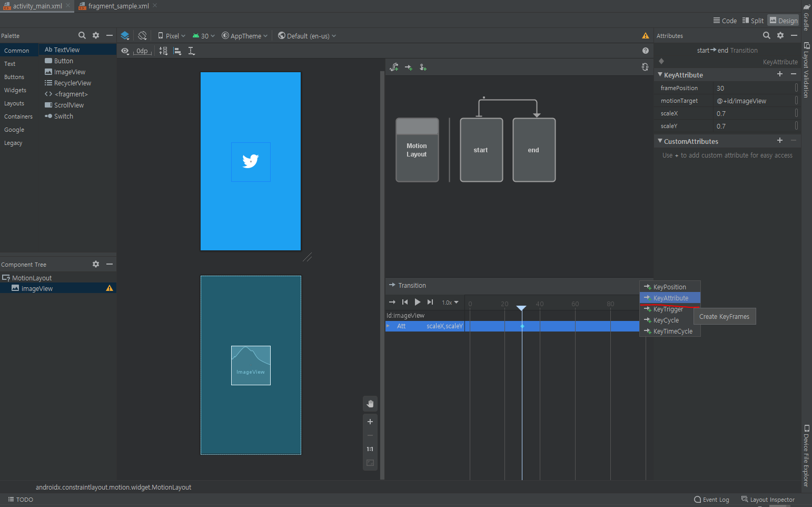Choose KeyTimeCycle from menu
This screenshot has height=507, width=812.
click(670, 331)
